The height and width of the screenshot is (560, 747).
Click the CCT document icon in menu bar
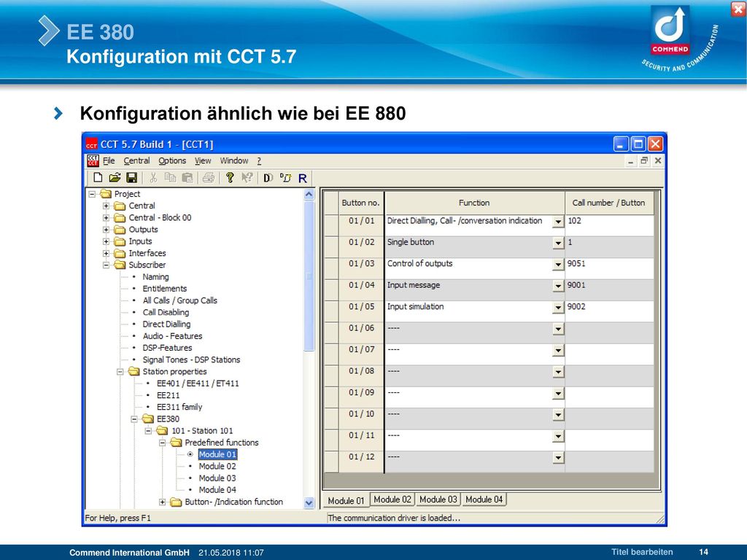click(x=93, y=161)
